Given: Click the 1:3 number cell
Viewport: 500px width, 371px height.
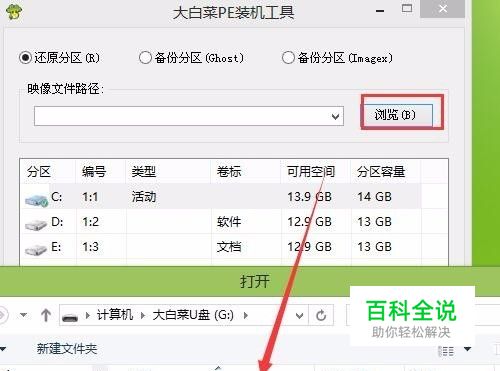Looking at the screenshot, I should [91, 247].
